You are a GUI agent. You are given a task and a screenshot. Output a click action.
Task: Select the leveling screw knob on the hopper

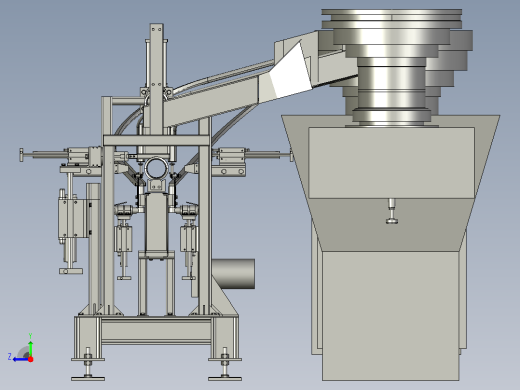[392, 211]
